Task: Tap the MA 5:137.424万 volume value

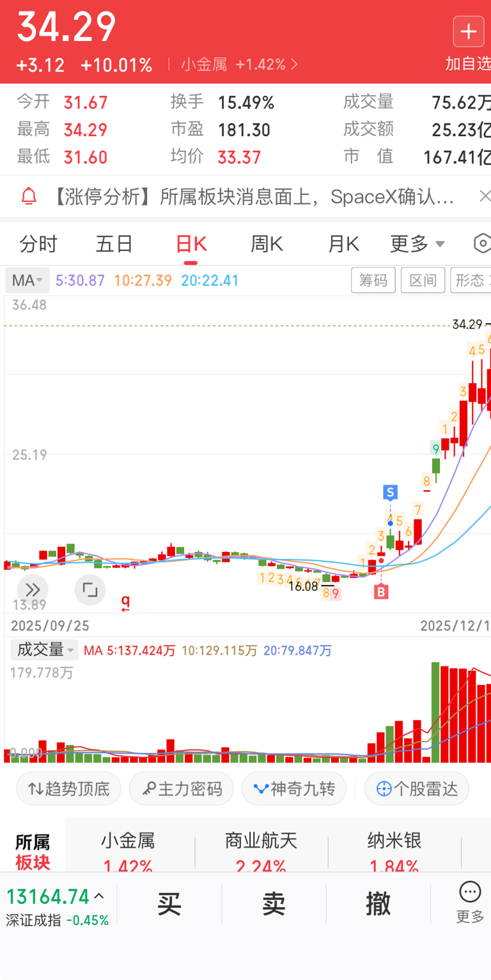Action: point(130,650)
